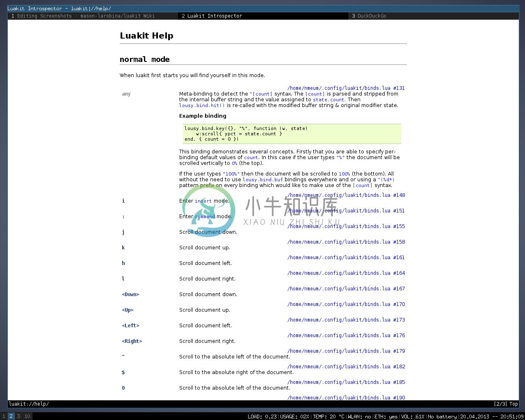
Task: Select the Luakit Introspector tab
Action: [263, 16]
